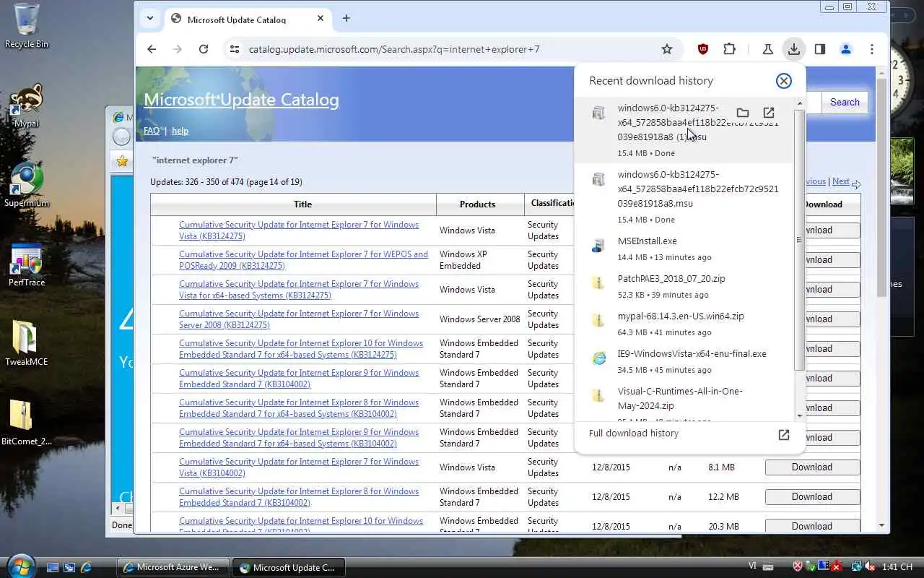This screenshot has height=578, width=924.
Task: Click the catalog Search button
Action: [x=845, y=102]
